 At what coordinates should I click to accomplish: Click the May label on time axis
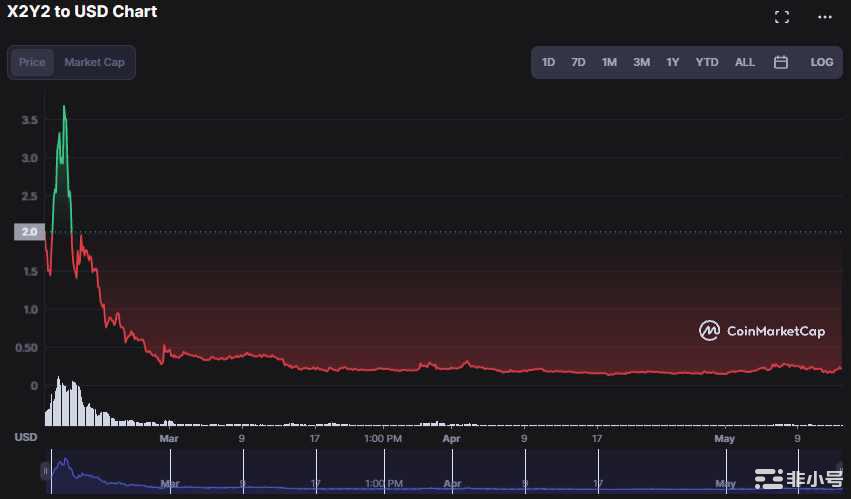[x=724, y=438]
